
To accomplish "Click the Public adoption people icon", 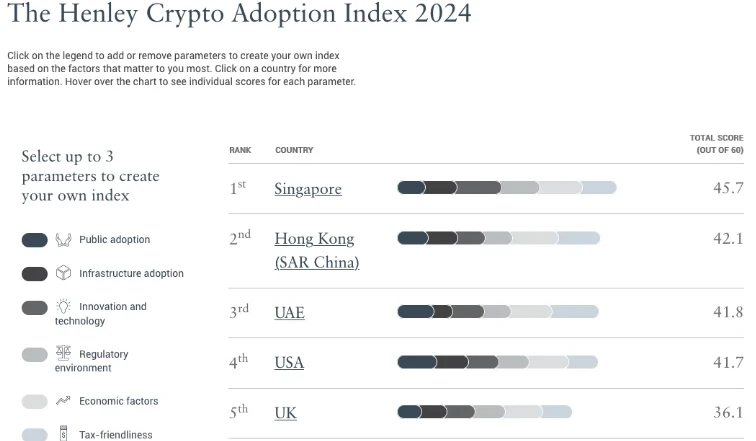I will pos(63,240).
